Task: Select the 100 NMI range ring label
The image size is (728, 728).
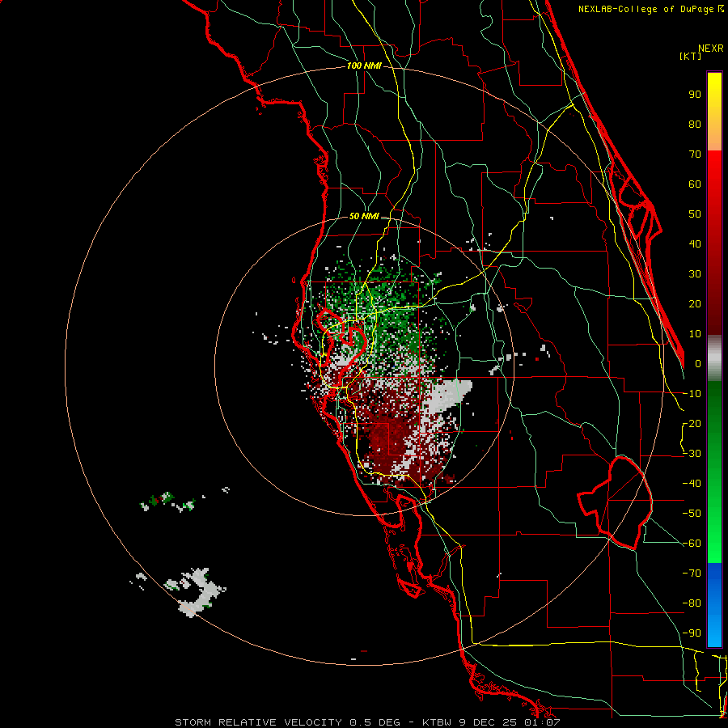Action: coord(364,66)
